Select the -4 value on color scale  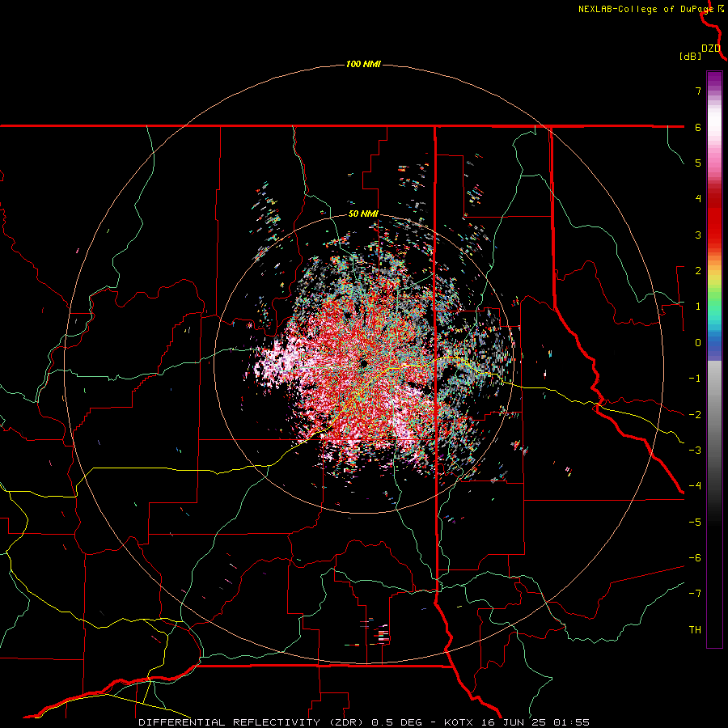(x=695, y=486)
